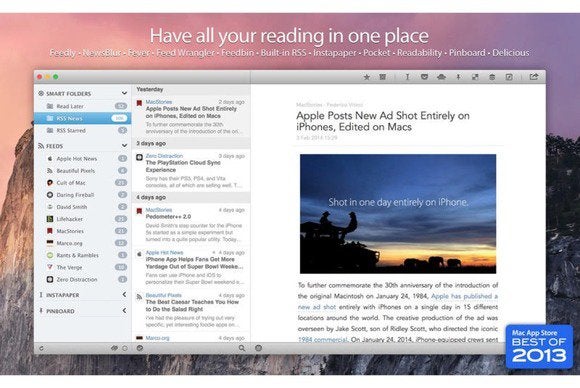Open 'The Best Caesar Teaches You How' article
The image size is (580, 388).
191,310
